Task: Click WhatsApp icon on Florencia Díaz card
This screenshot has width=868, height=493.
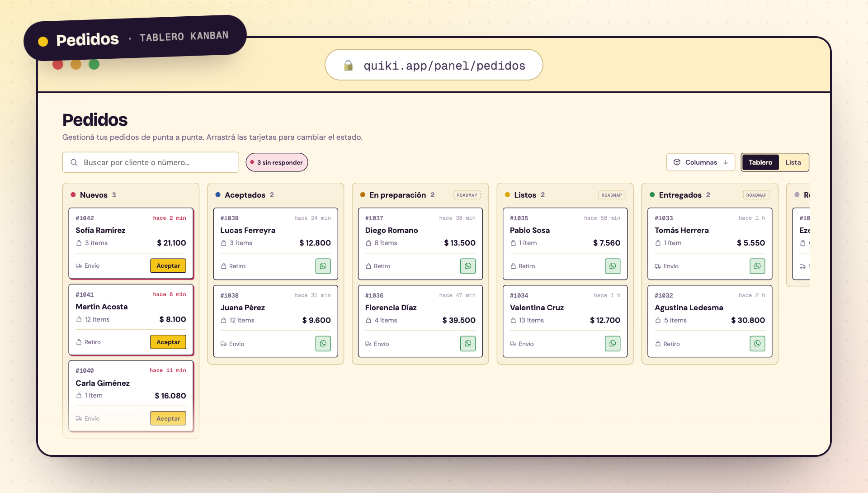Action: tap(468, 344)
